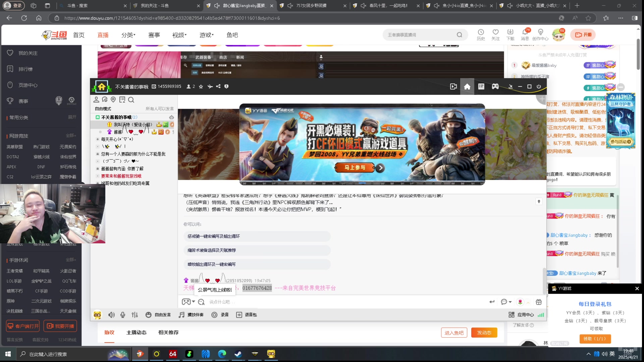
Task: Click the YY owl avatar in the bottom bar
Action: coord(97,315)
